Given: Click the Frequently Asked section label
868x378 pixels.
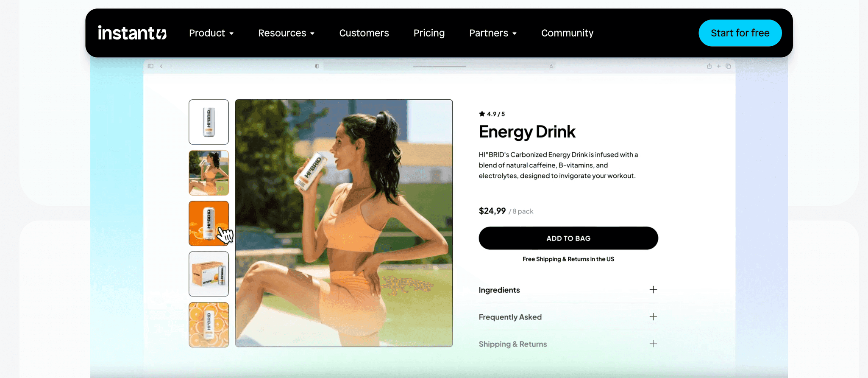Looking at the screenshot, I should pyautogui.click(x=510, y=317).
